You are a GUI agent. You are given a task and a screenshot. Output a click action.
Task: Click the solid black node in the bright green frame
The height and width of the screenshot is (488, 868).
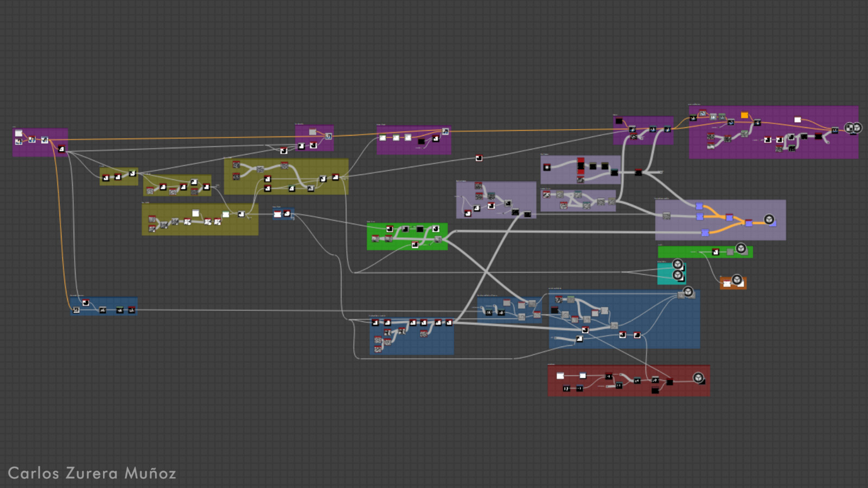[419, 229]
